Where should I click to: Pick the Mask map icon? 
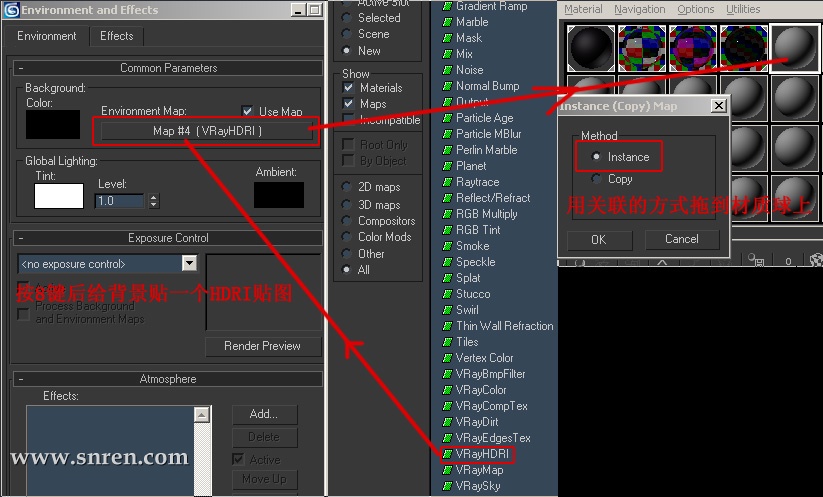coord(447,38)
